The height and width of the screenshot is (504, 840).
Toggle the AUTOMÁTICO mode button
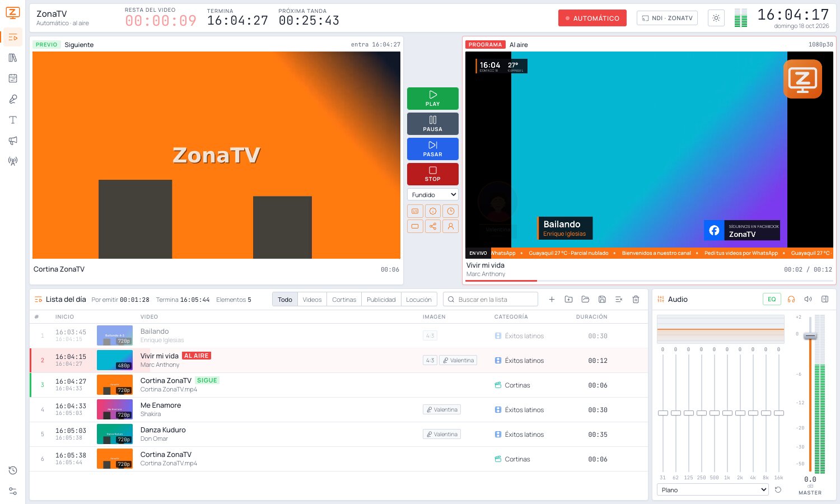592,18
